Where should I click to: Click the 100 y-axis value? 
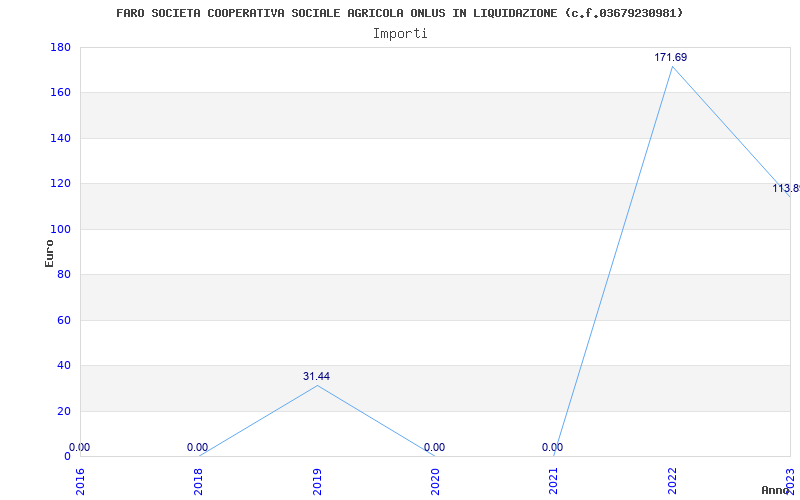coord(60,230)
